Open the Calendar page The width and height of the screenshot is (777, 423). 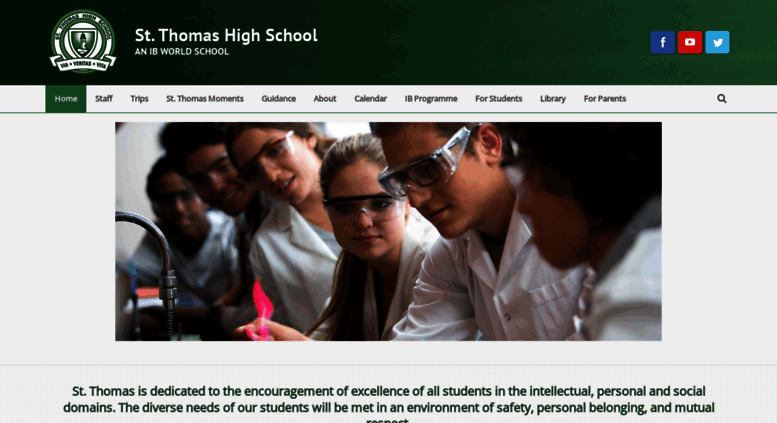[371, 99]
